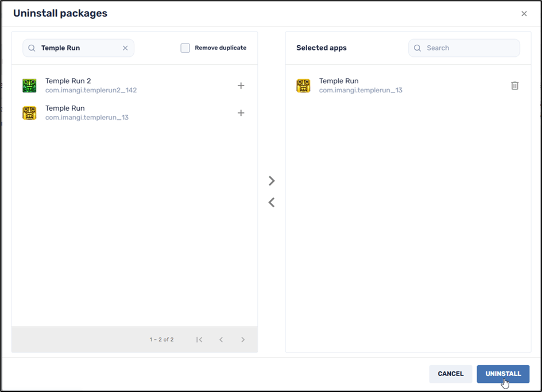Click the plus icon beside Temple Run 2
The width and height of the screenshot is (542, 392).
click(x=241, y=86)
